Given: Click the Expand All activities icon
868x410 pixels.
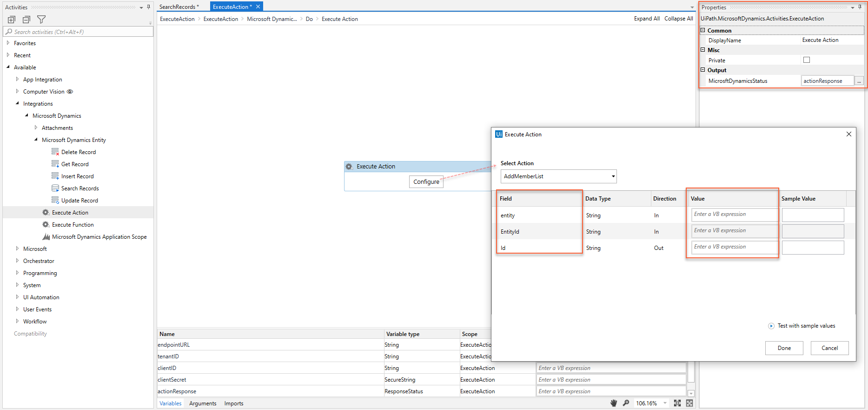Looking at the screenshot, I should (12, 20).
